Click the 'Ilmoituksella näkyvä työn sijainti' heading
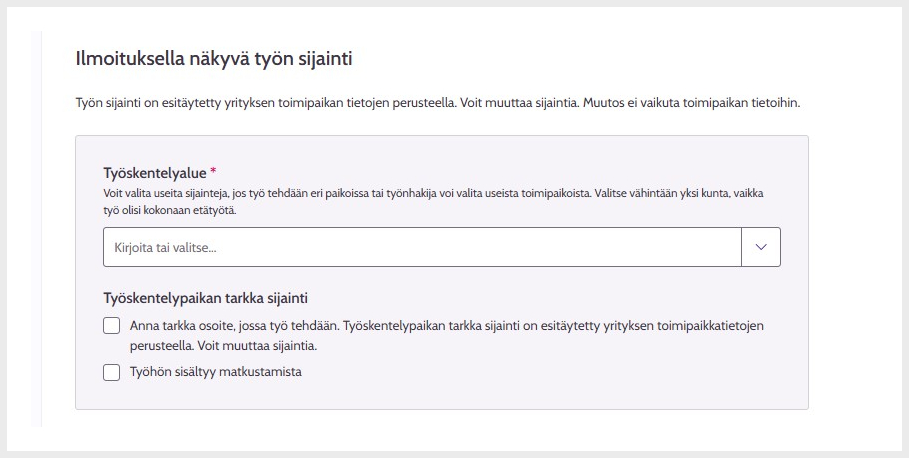Viewport: 909px width, 458px height. 214,59
